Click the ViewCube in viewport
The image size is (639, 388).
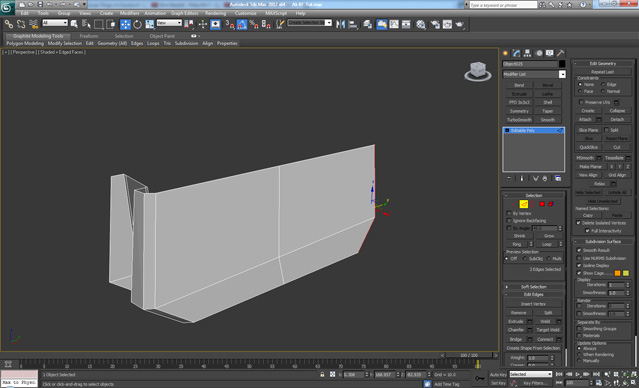click(x=478, y=71)
